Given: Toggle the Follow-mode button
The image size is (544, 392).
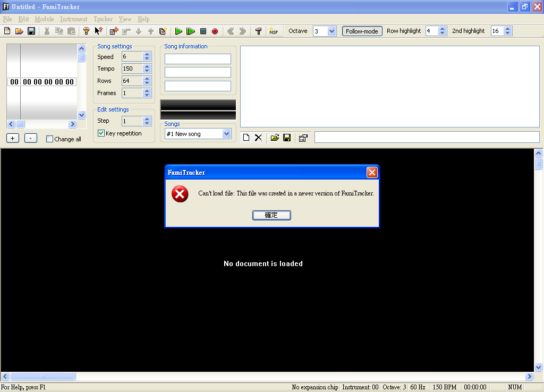Looking at the screenshot, I should point(362,31).
